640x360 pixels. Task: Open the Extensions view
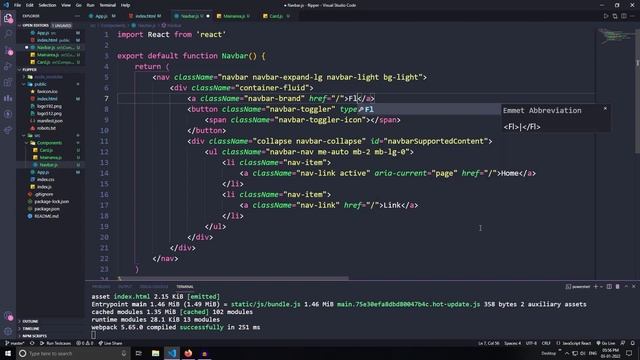click(8, 82)
